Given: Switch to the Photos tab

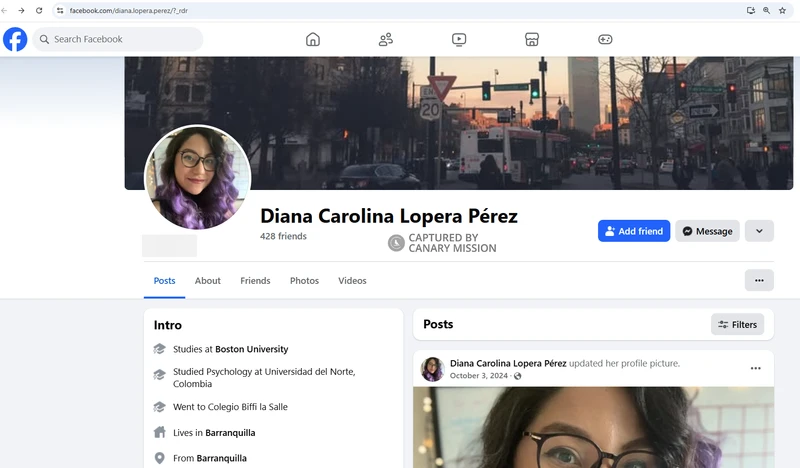Looking at the screenshot, I should [304, 281].
